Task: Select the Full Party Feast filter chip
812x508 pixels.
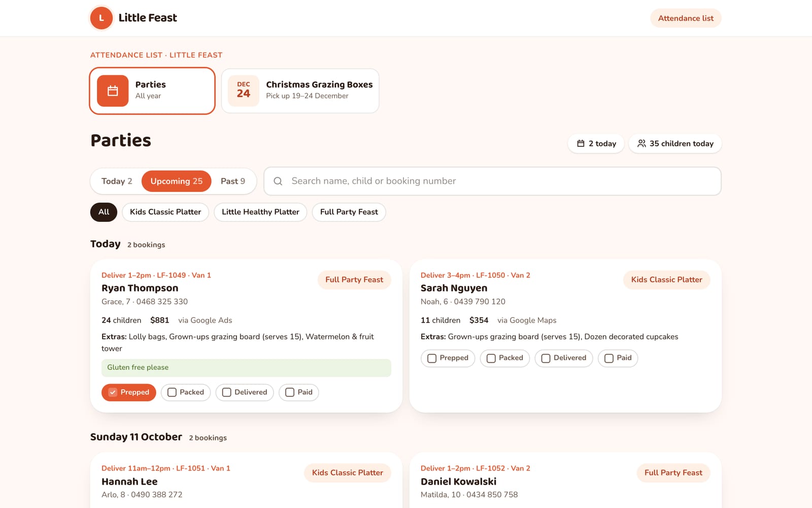Action: 349,212
